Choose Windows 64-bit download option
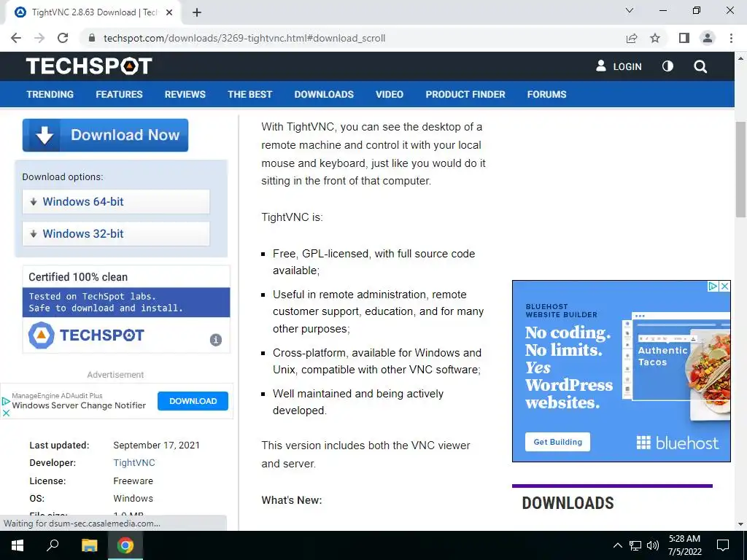Image resolution: width=747 pixels, height=560 pixels. tap(116, 202)
